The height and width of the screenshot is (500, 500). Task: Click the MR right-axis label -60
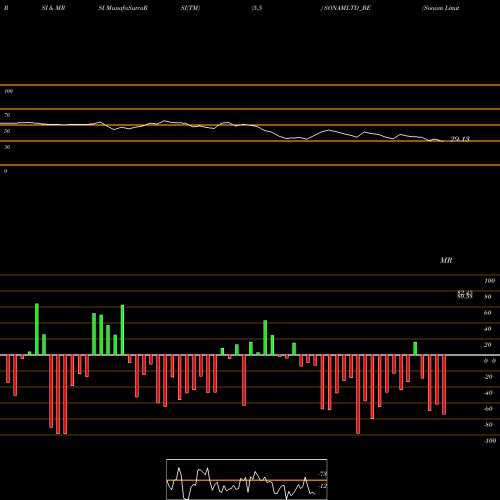[x=488, y=409]
